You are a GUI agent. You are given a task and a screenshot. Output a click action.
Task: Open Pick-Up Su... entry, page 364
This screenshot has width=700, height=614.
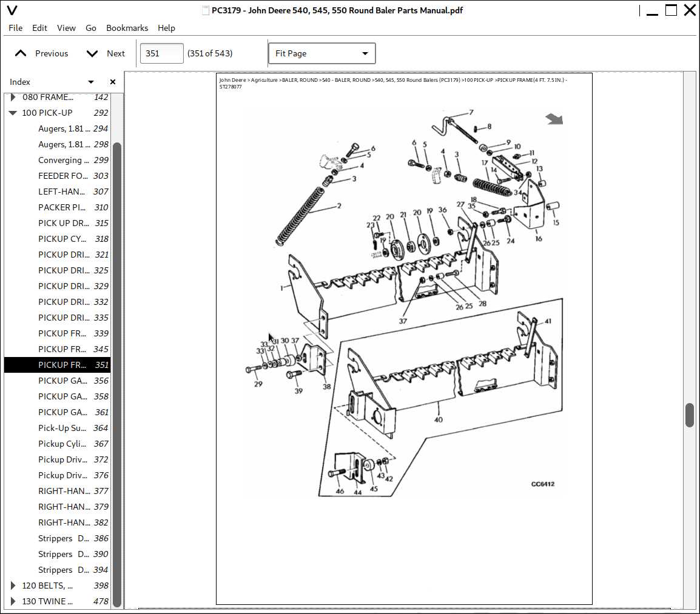57,428
